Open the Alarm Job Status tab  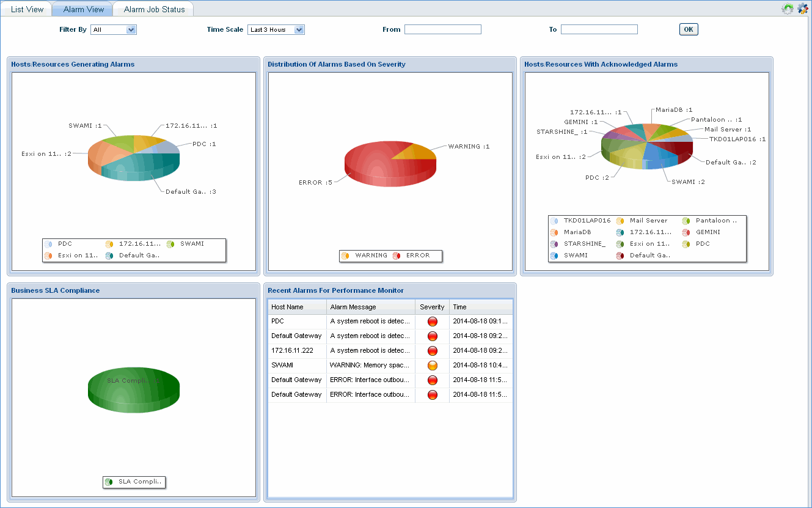tap(154, 9)
